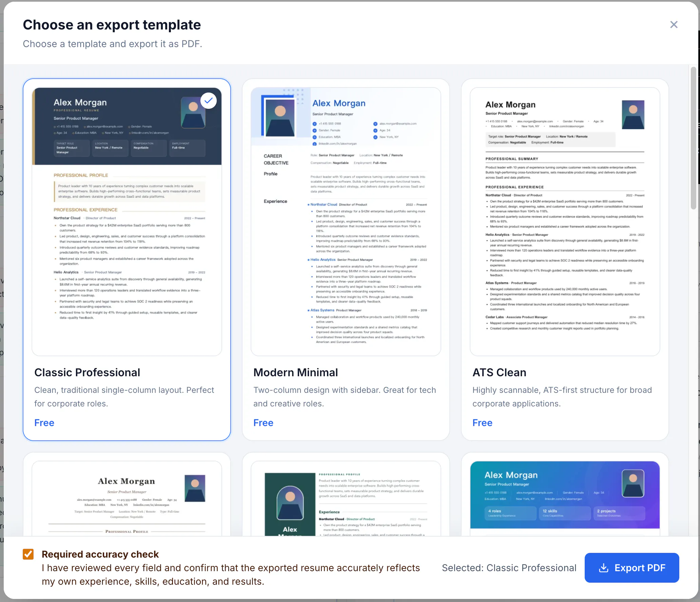Close the export template dialog

coord(674,25)
